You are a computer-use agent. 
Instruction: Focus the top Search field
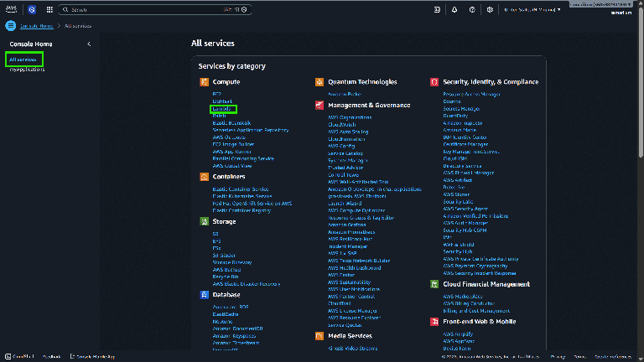155,9
